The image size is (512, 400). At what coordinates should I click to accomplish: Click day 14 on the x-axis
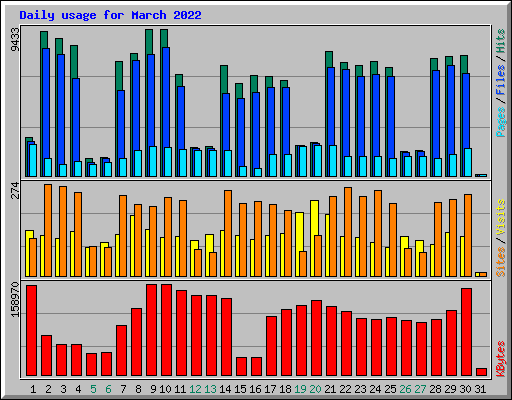tap(225, 389)
